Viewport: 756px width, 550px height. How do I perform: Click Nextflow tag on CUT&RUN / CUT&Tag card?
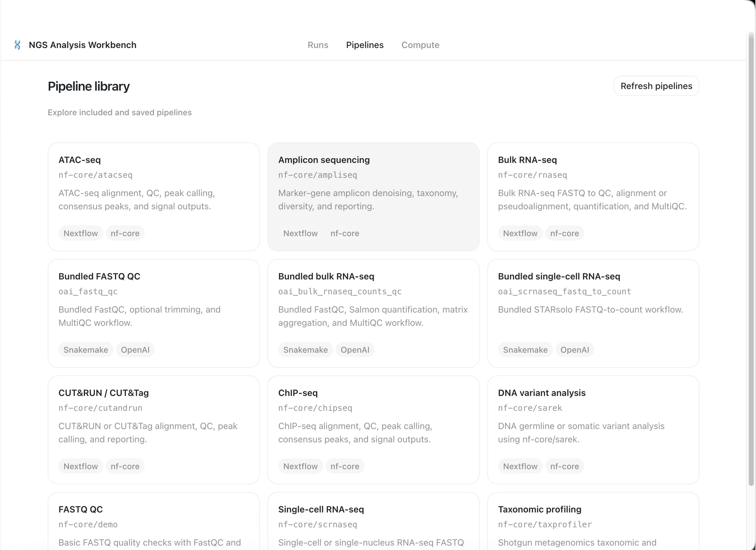point(81,466)
